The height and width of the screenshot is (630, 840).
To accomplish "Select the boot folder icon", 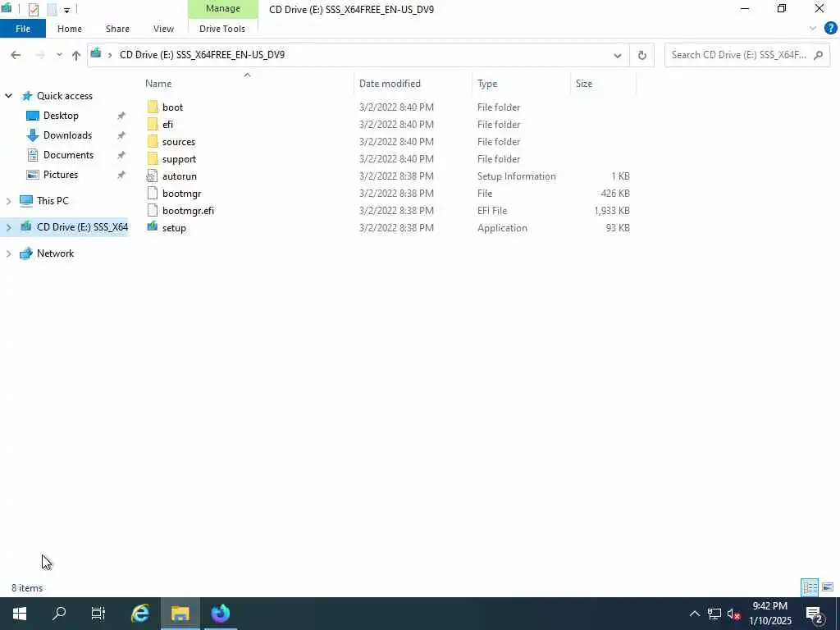I will 153,107.
